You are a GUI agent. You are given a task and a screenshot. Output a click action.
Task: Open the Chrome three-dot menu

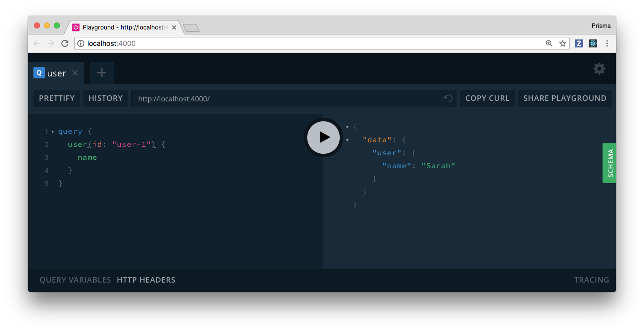point(607,43)
